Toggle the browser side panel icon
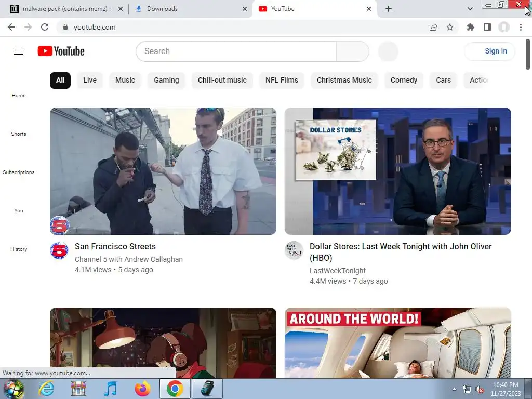Image resolution: width=532 pixels, height=399 pixels. coord(487,27)
